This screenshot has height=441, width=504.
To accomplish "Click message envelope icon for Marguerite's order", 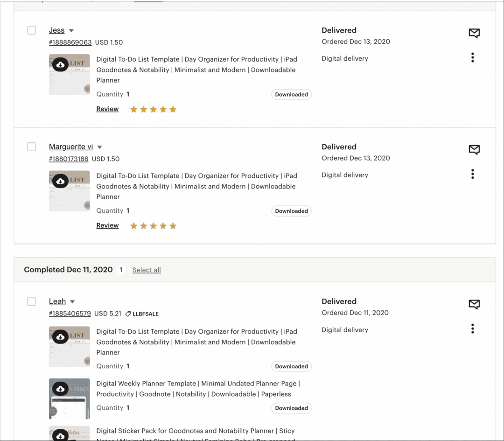I will click(x=474, y=149).
